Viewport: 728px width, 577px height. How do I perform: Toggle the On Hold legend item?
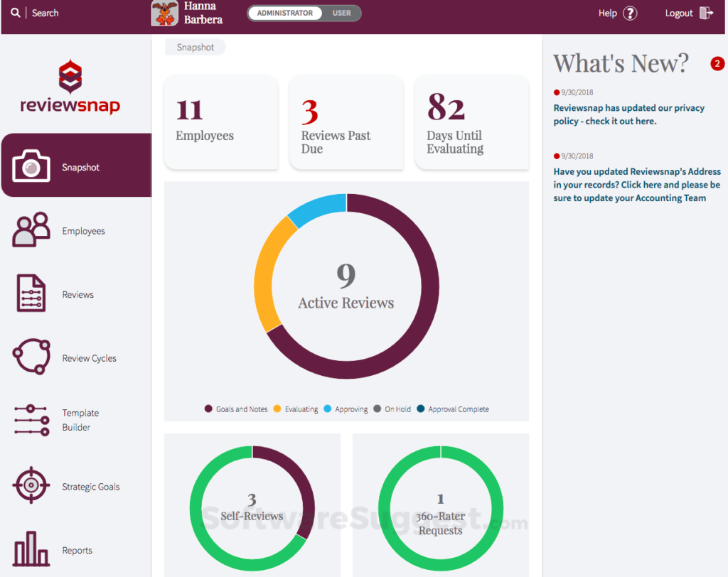(x=392, y=409)
